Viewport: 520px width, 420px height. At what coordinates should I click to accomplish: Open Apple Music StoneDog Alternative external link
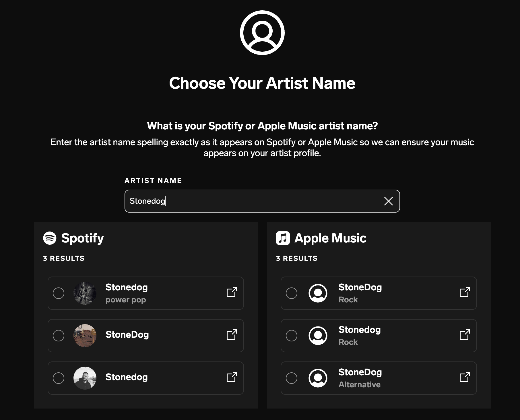pyautogui.click(x=465, y=377)
